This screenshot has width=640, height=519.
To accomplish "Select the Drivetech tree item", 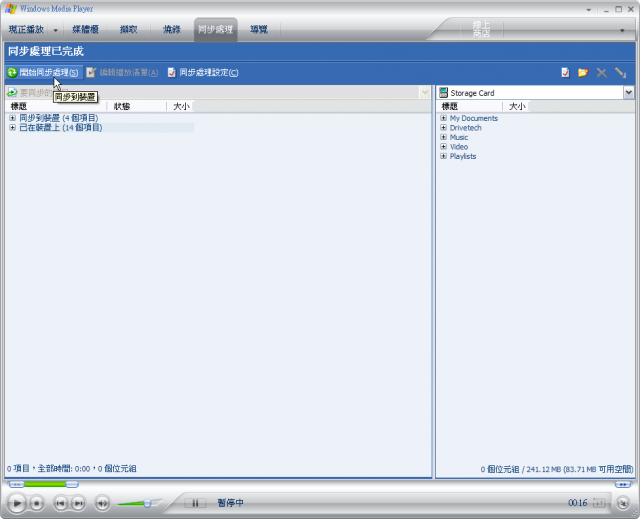I will click(x=466, y=128).
